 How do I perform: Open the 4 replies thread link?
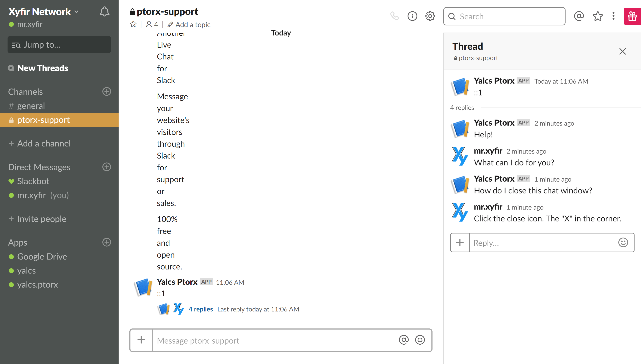[x=201, y=309]
